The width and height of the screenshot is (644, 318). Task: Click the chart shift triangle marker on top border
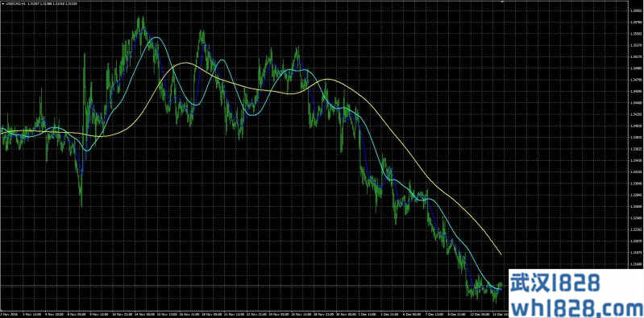click(x=502, y=2)
